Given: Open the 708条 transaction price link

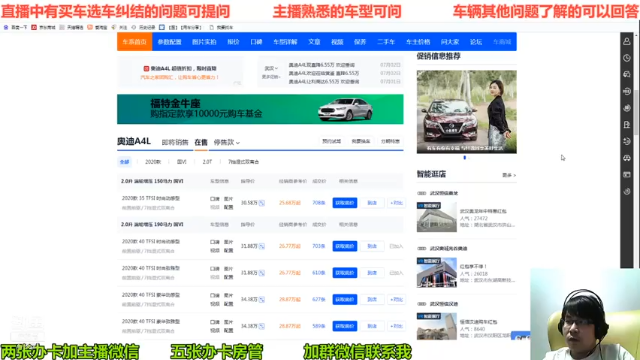Looking at the screenshot, I should click(x=319, y=203).
